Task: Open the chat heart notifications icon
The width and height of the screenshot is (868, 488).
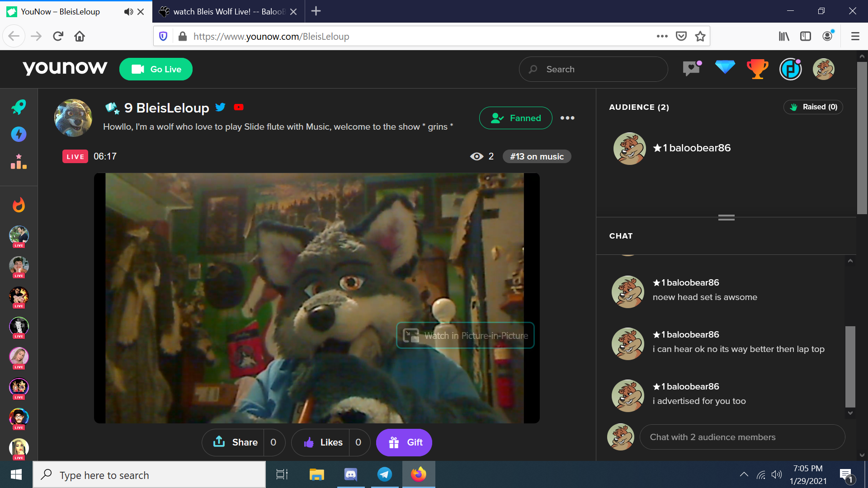Action: click(692, 69)
